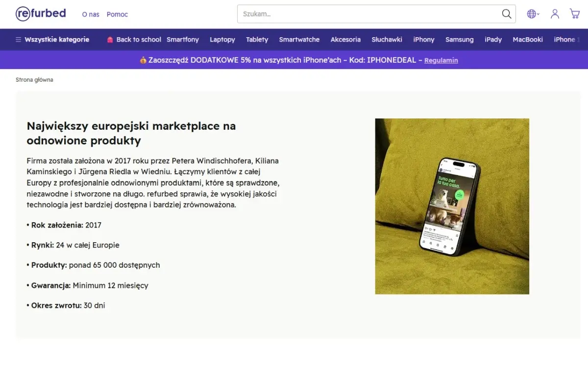
Task: Open the Regulamin link in banner
Action: coord(441,61)
